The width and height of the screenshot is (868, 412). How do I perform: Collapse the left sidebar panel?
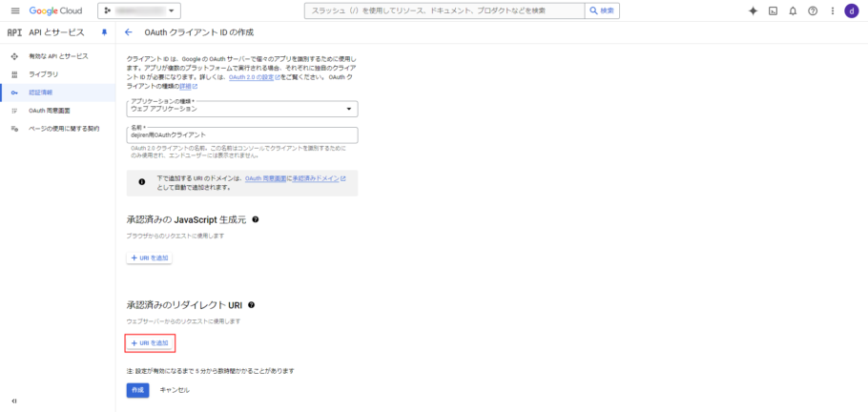click(13, 401)
